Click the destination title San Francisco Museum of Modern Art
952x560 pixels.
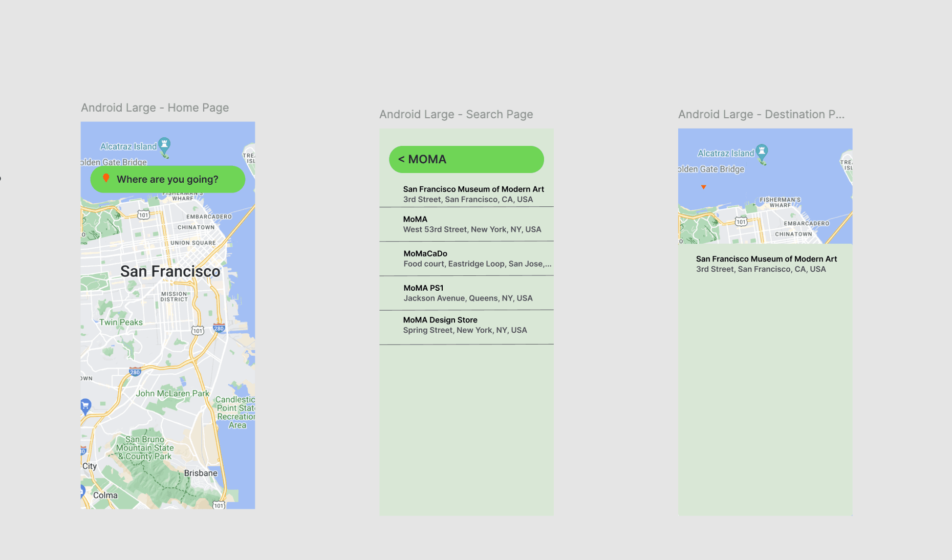click(x=766, y=259)
